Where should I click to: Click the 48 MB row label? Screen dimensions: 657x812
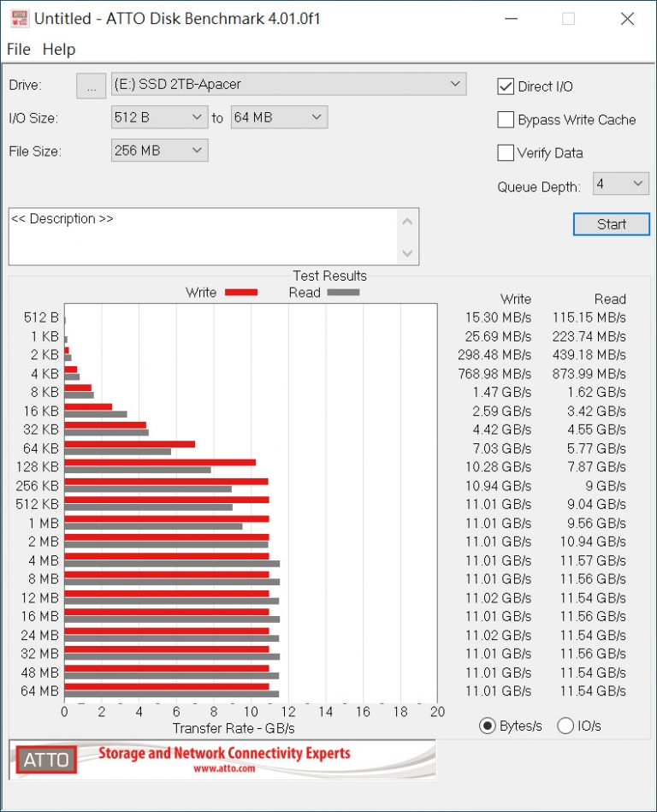pyautogui.click(x=40, y=673)
